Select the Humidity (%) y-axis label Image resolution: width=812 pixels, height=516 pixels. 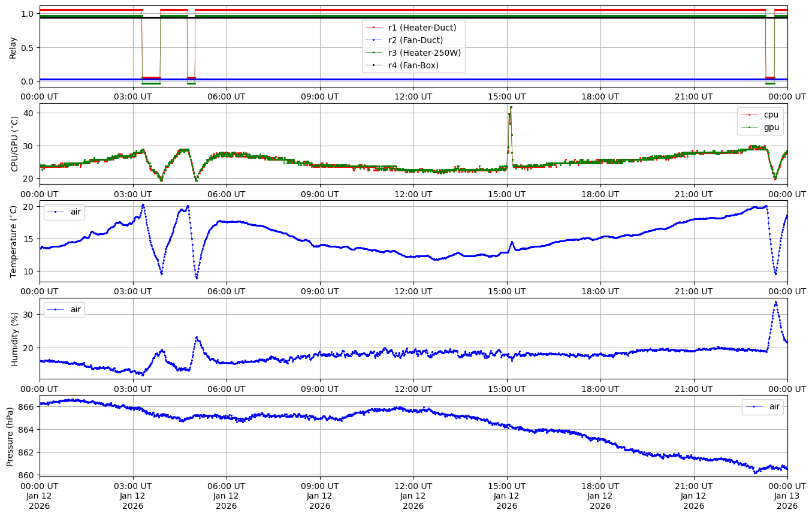[13, 339]
